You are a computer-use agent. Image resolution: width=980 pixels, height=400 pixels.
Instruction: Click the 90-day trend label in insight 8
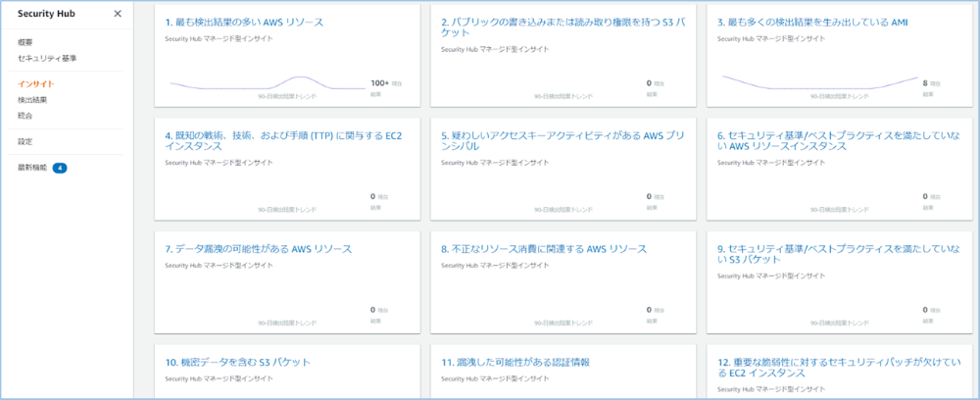pyautogui.click(x=563, y=324)
